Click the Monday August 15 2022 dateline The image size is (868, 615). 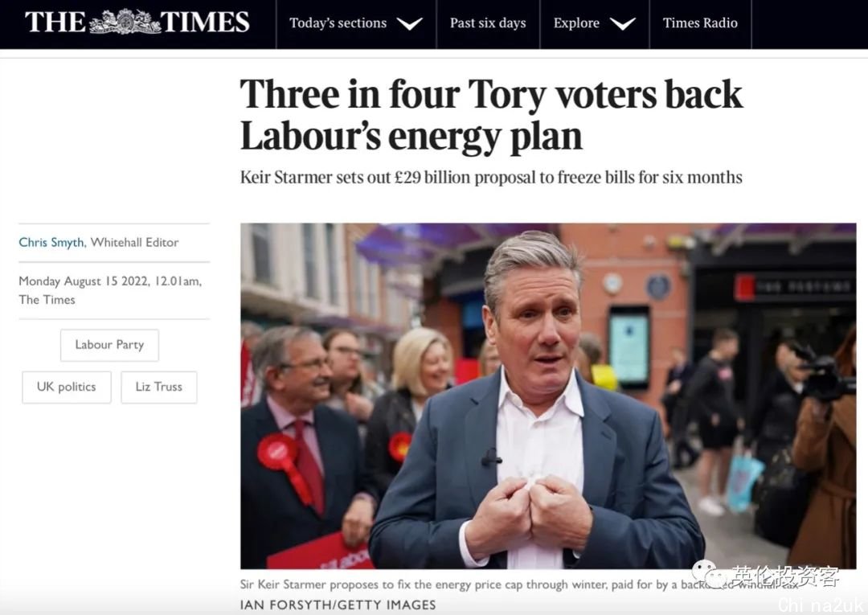pyautogui.click(x=110, y=290)
